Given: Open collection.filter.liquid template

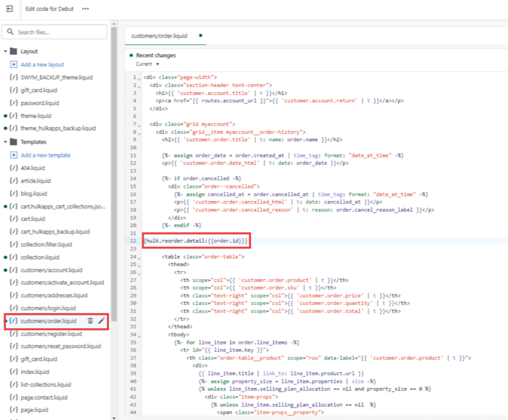Looking at the screenshot, I should click(x=47, y=244).
